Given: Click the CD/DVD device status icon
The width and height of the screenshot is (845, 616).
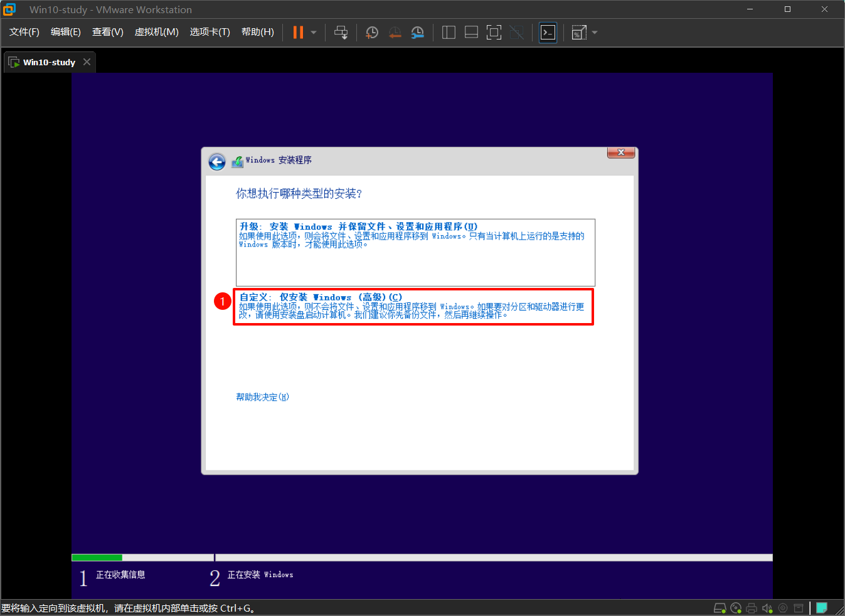Looking at the screenshot, I should pyautogui.click(x=735, y=607).
